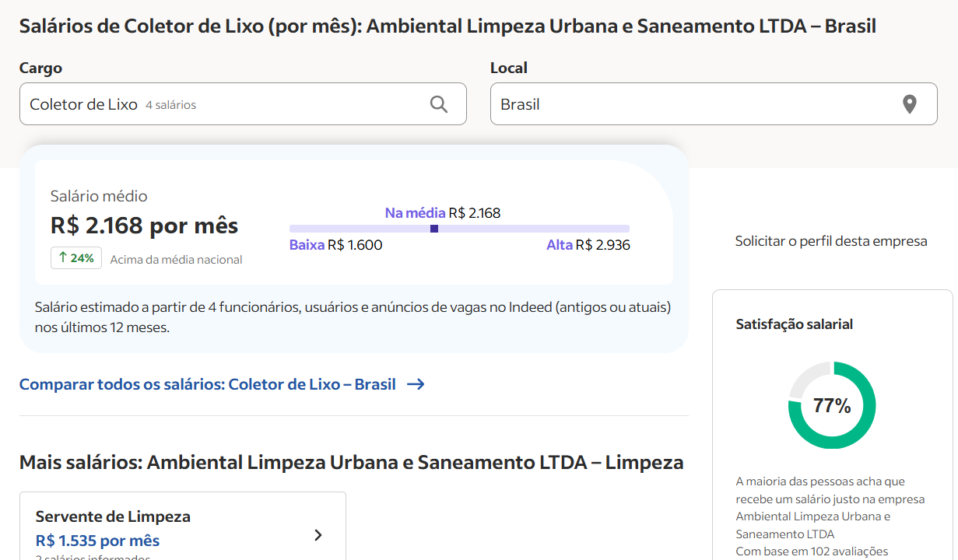
Task: Click the 'Salário médio' label
Action: 99,196
